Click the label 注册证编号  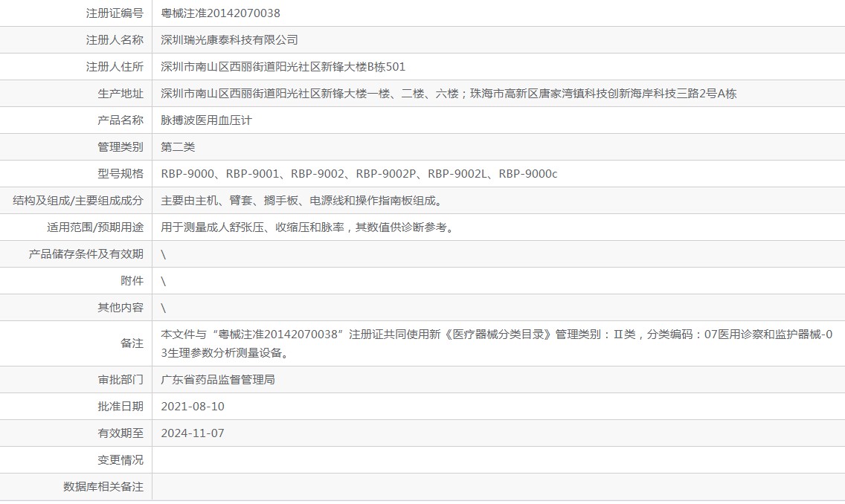115,13
